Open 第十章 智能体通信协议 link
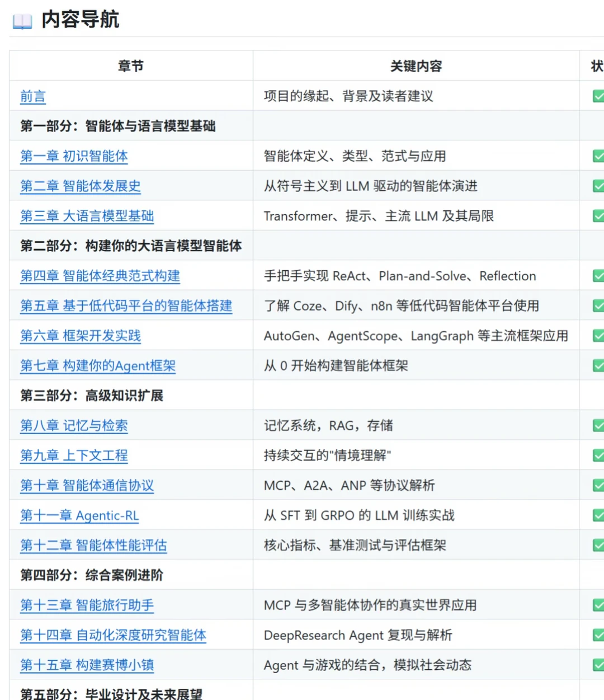The height and width of the screenshot is (700, 604). coord(87,485)
